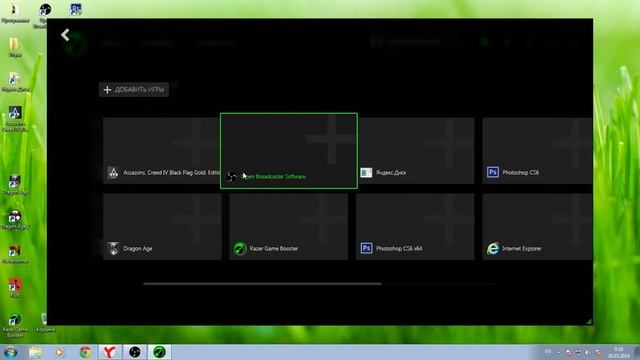Viewport: 640px width, 360px height.
Task: Click the taskbar clock
Action: pyautogui.click(x=619, y=352)
